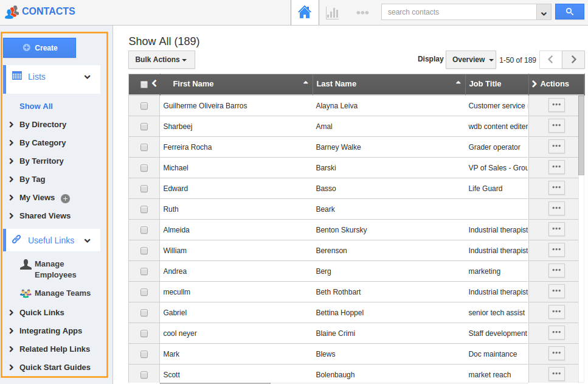Open the contact named Edward Basso

[x=175, y=188]
